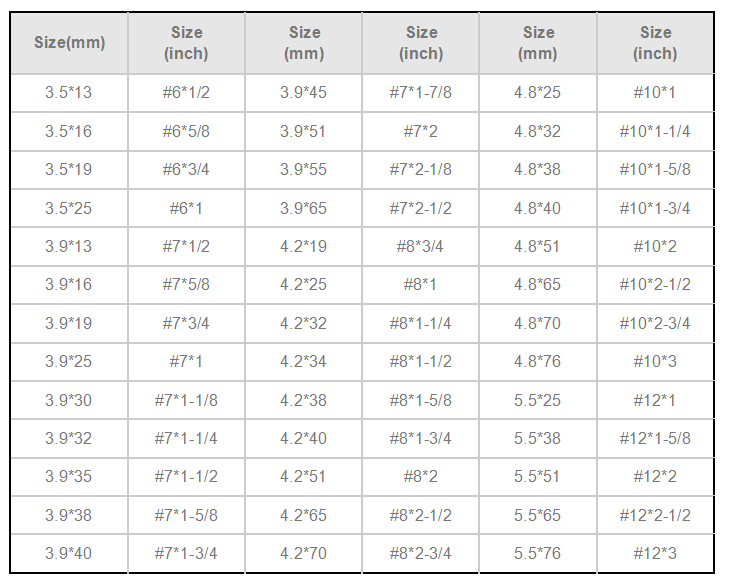Click the #10*1-1/4 cell

point(656,132)
